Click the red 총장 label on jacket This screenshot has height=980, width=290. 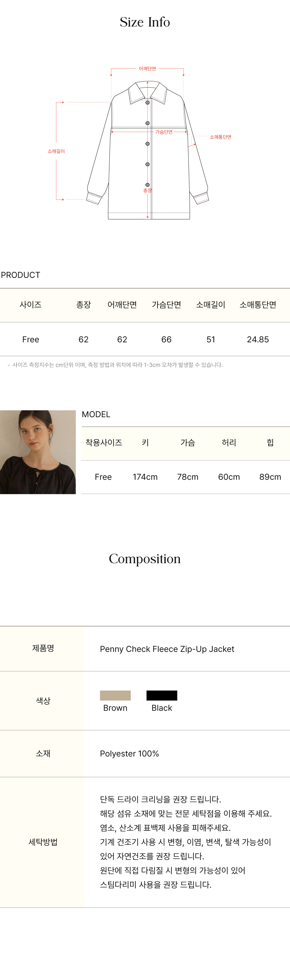tap(148, 191)
